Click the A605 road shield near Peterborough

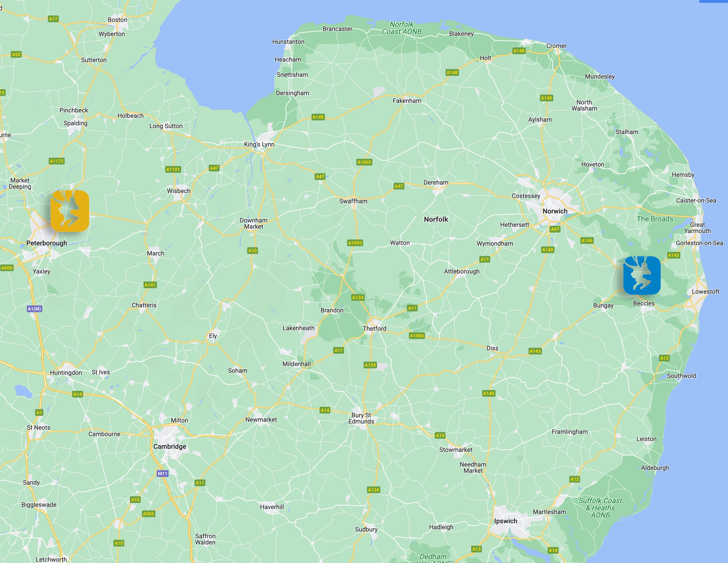pos(7,268)
